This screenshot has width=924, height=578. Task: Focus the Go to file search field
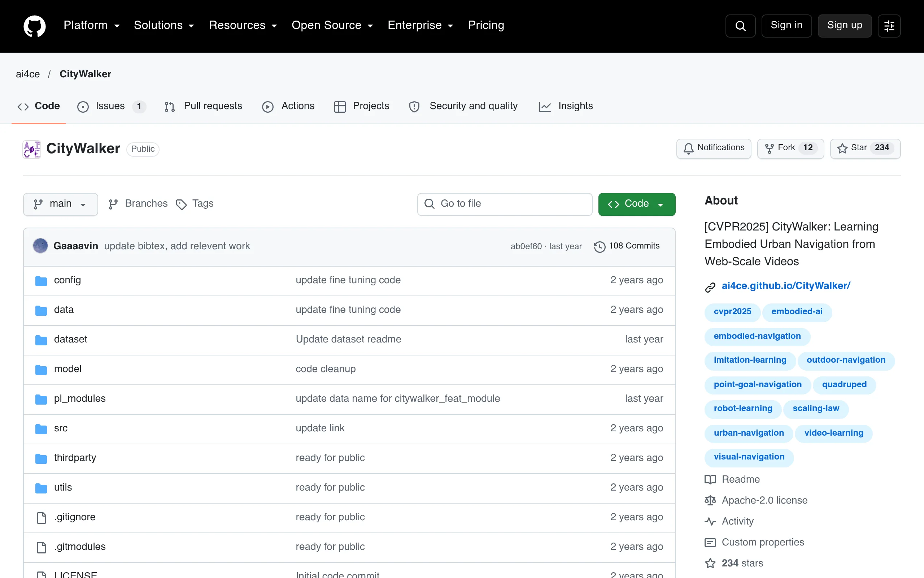[x=504, y=204]
